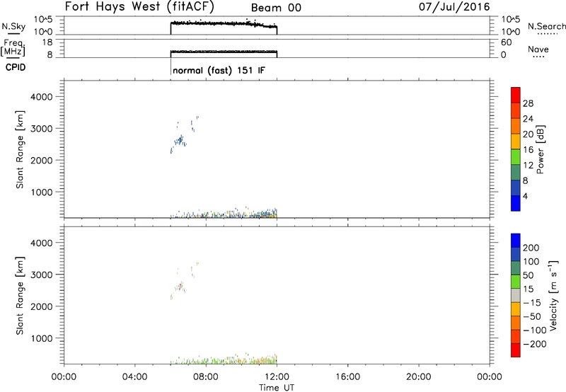Select Power colorbar segment between 20 and 24

click(516, 127)
